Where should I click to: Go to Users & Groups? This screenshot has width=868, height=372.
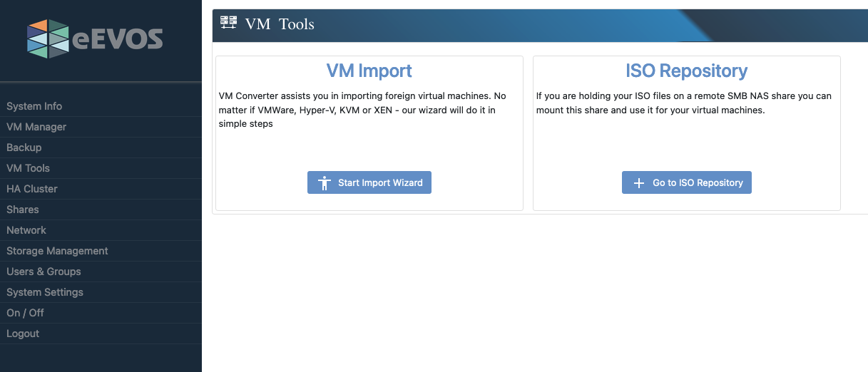tap(44, 272)
